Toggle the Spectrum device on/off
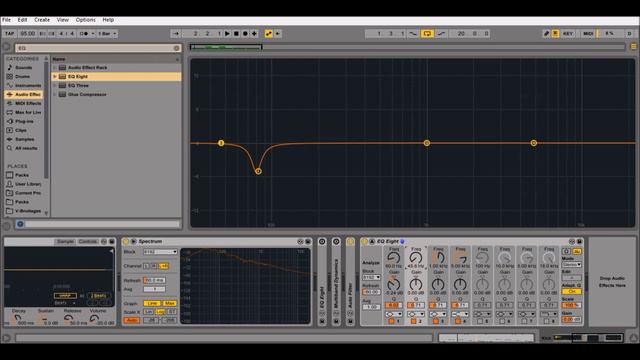640x360 pixels. pyautogui.click(x=126, y=241)
